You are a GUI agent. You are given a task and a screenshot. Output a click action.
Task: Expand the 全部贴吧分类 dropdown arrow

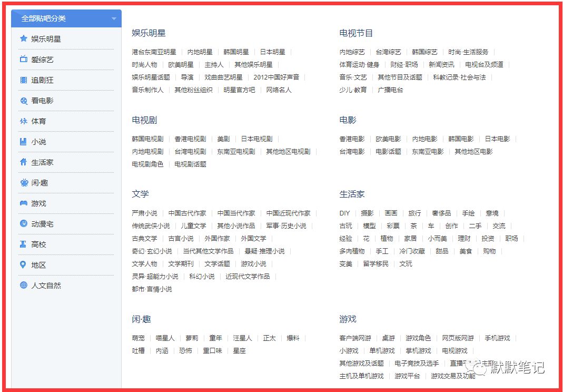(114, 18)
